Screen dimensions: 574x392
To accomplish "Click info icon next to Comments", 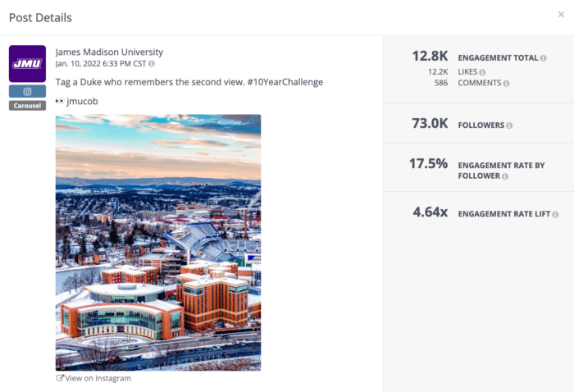I will click(506, 84).
